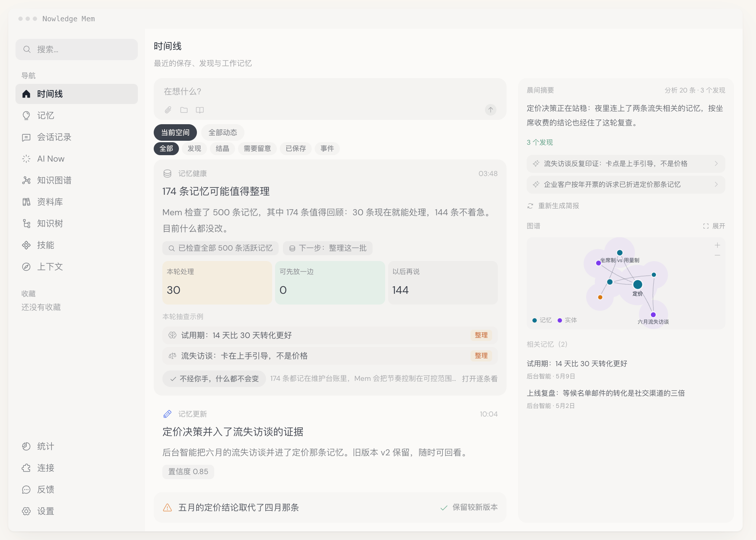Open 时间线 in the sidebar
Viewport: 756px width, 540px height.
click(76, 94)
